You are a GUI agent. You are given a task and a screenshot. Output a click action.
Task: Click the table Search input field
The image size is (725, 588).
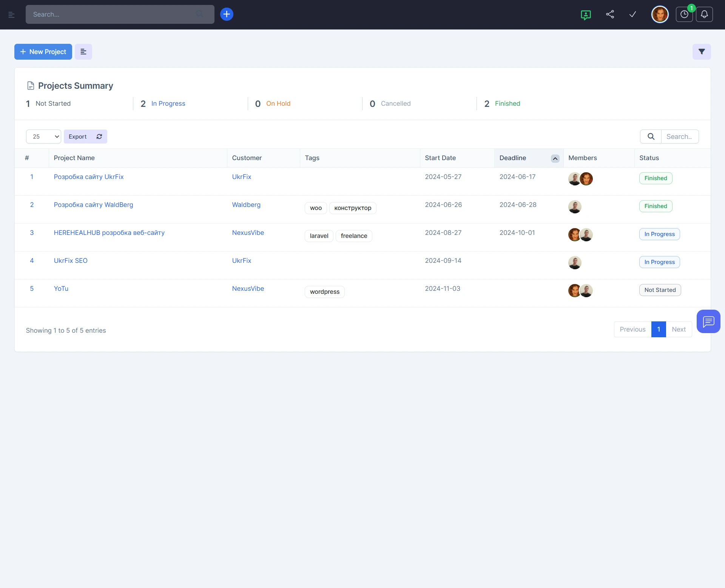pyautogui.click(x=679, y=137)
